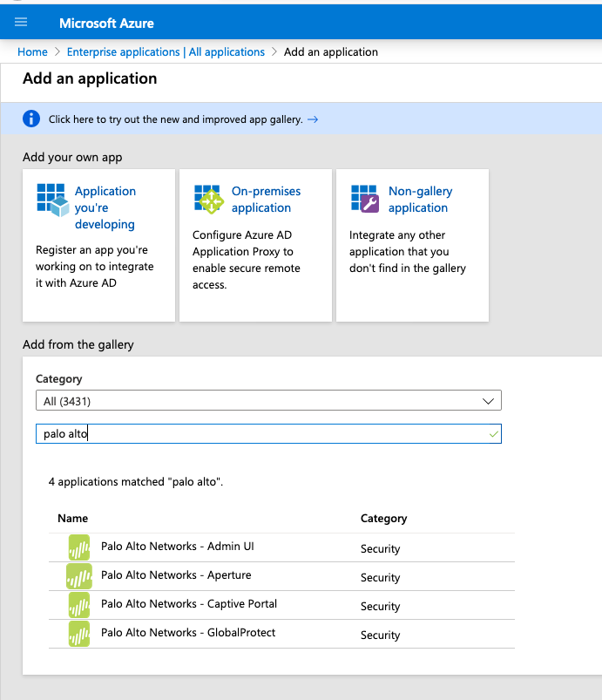Viewport: 602px width, 700px height.
Task: Click Palo Alto Networks Aperture logo
Action: pyautogui.click(x=79, y=576)
